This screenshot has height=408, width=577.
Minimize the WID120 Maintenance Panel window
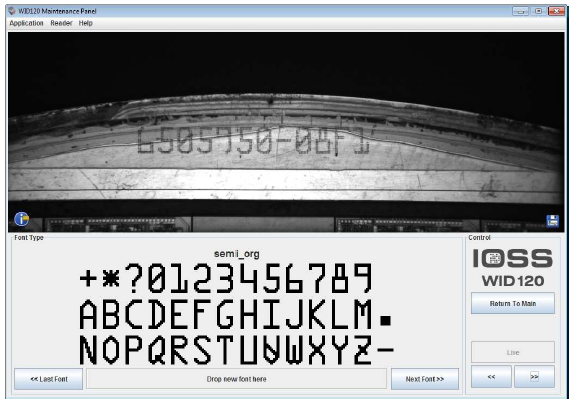tap(520, 11)
